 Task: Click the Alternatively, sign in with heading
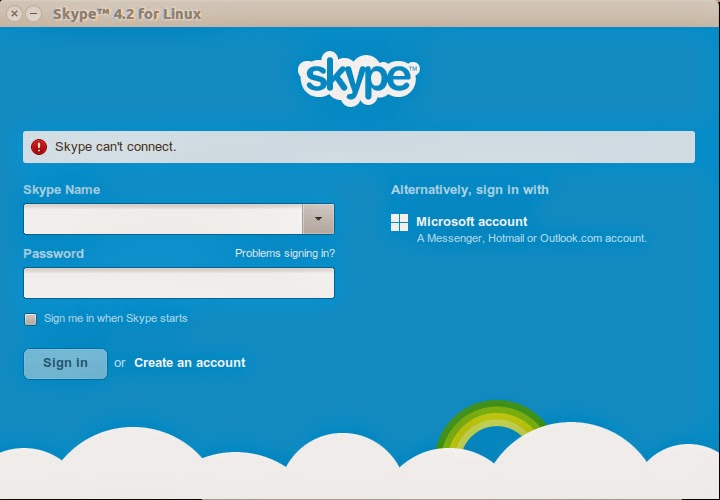tap(470, 190)
